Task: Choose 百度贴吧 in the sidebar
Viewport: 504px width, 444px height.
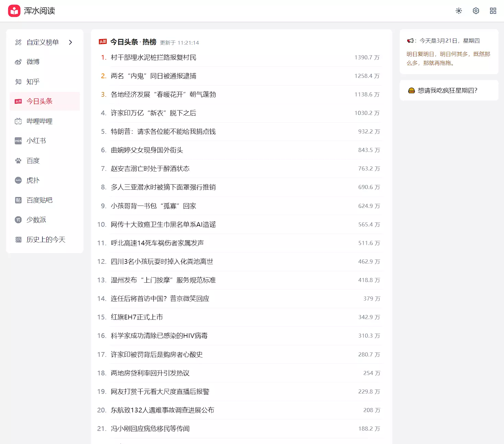Action: (39, 200)
